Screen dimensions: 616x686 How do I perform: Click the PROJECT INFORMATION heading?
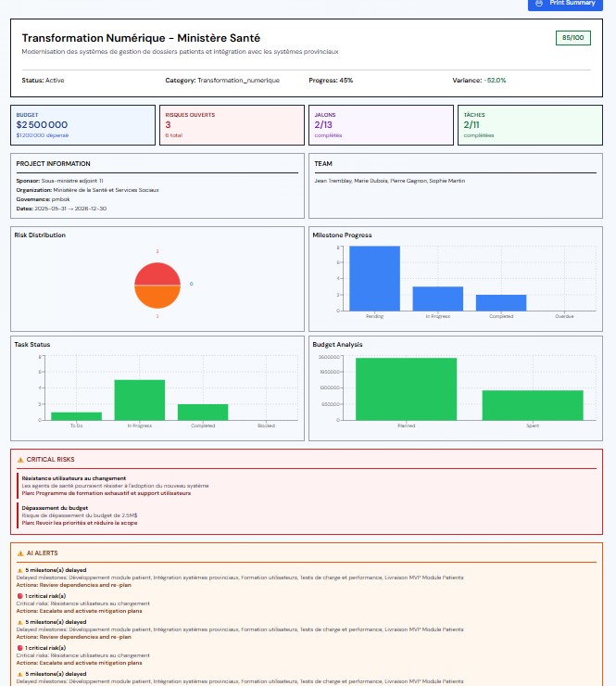click(x=53, y=164)
